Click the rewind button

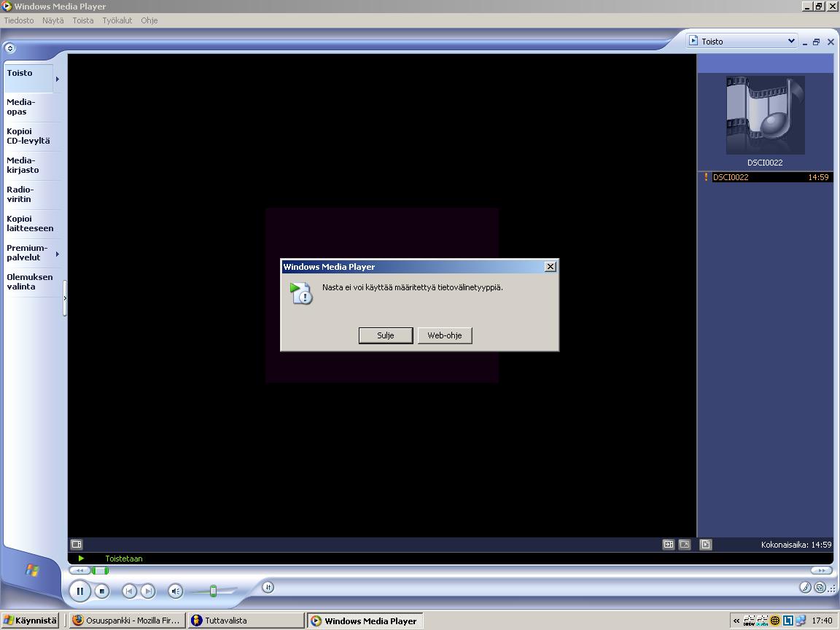79,570
